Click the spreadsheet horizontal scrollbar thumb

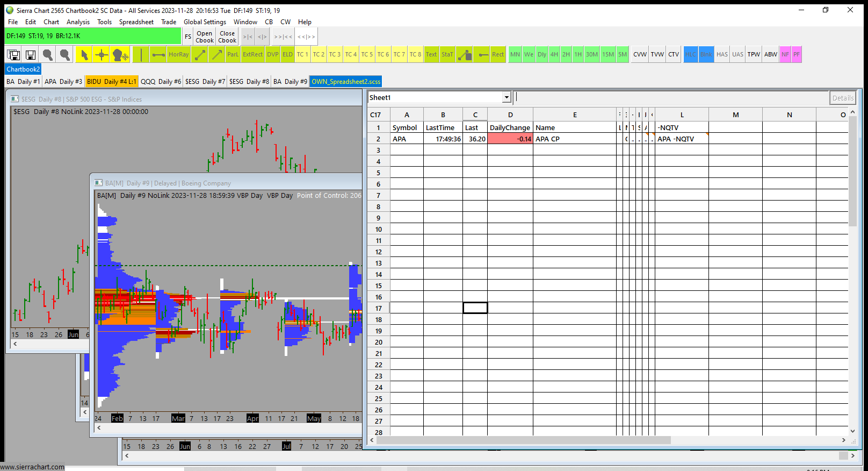(524, 440)
